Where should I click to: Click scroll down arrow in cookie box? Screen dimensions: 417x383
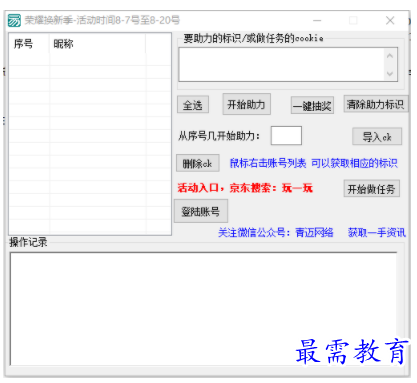coord(390,74)
